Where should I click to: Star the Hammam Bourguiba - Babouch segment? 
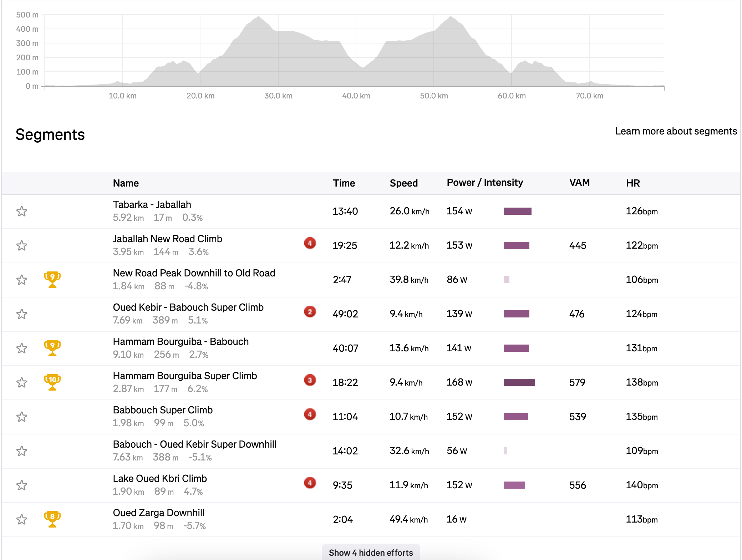tap(22, 348)
